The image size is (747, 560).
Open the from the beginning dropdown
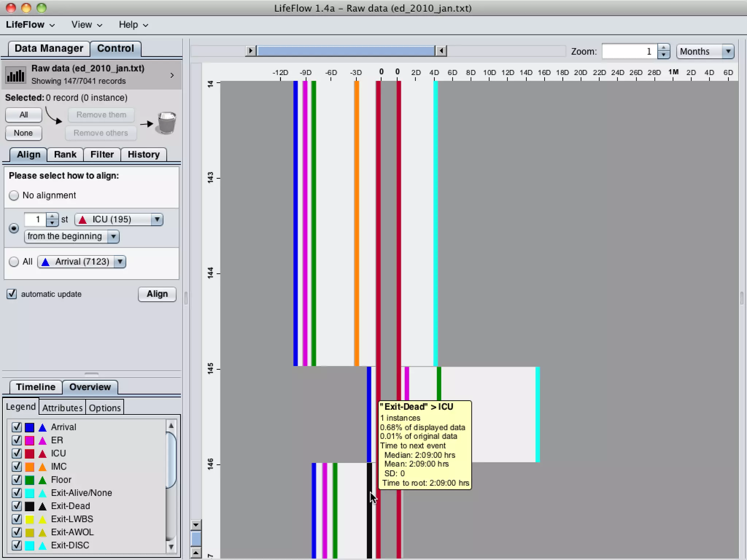point(72,237)
